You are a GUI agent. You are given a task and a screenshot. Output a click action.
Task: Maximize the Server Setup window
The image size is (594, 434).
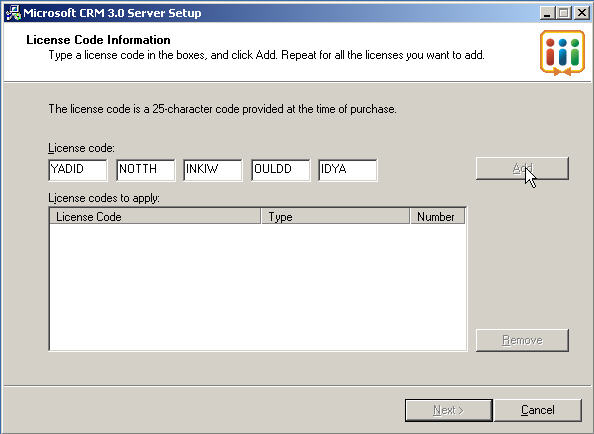point(563,13)
